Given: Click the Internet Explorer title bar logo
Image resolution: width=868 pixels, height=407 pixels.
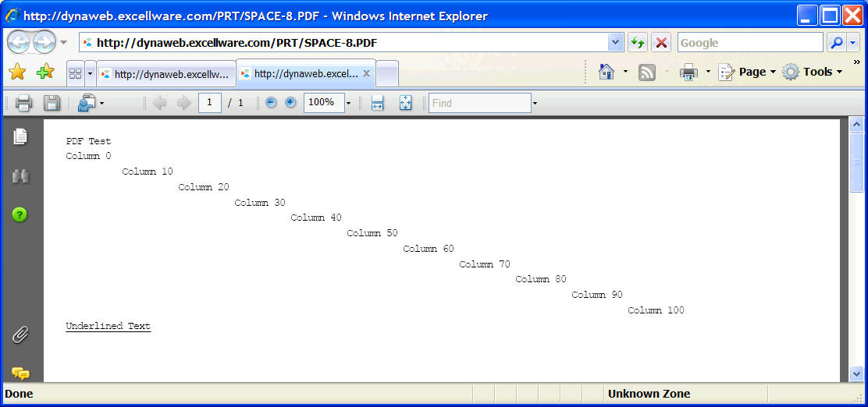Looking at the screenshot, I should pos(12,16).
